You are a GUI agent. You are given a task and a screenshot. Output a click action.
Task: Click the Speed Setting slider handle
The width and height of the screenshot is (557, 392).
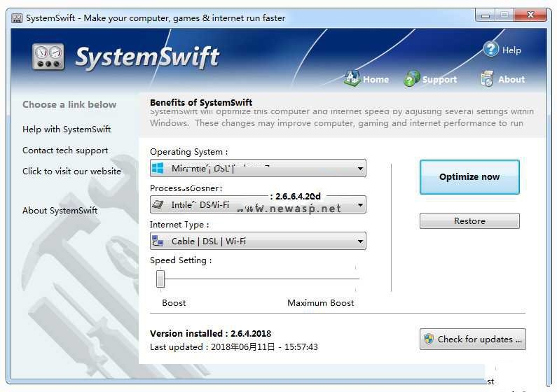click(160, 279)
